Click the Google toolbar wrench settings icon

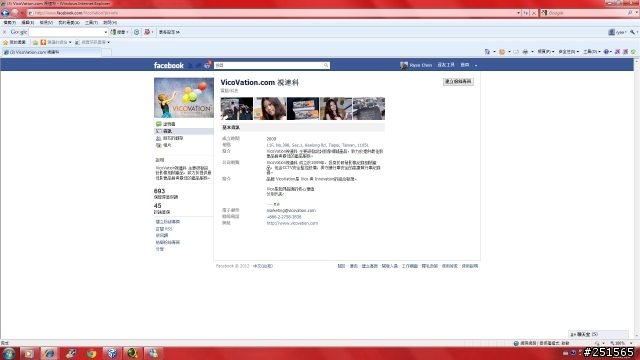tap(632, 32)
